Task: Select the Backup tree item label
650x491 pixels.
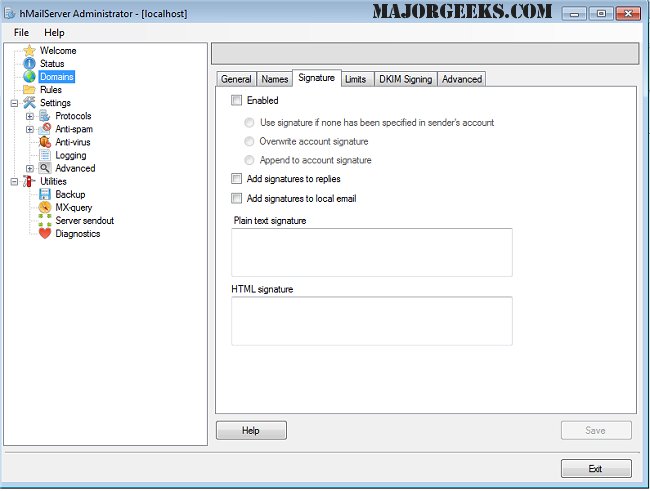Action: pos(70,194)
